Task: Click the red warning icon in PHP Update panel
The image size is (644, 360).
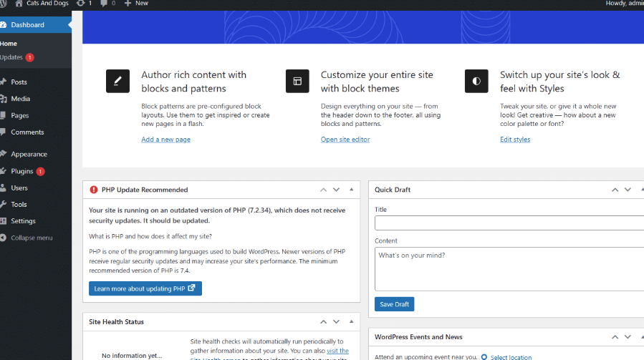Action: click(94, 190)
